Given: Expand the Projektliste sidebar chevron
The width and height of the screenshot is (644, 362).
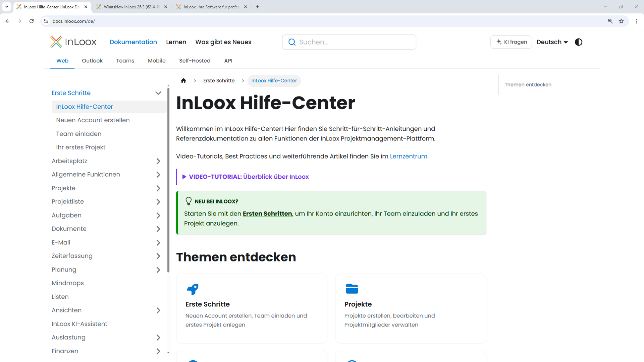Looking at the screenshot, I should 158,202.
